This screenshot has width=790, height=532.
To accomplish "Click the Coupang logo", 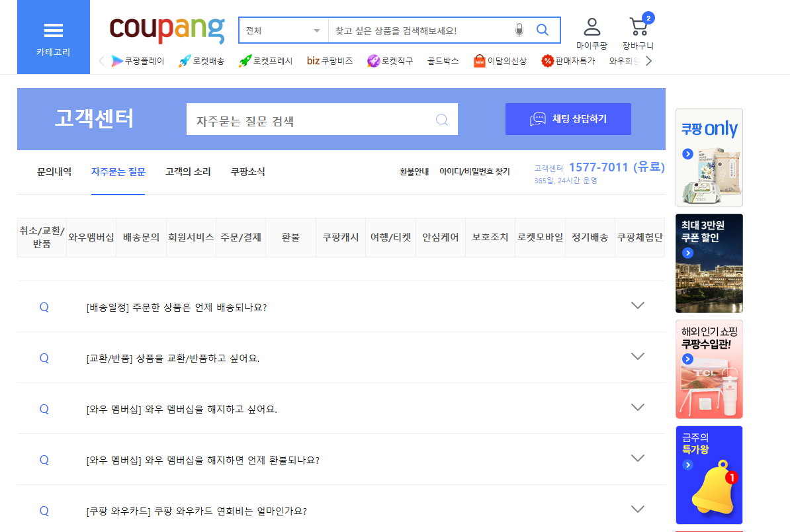I will tap(167, 30).
